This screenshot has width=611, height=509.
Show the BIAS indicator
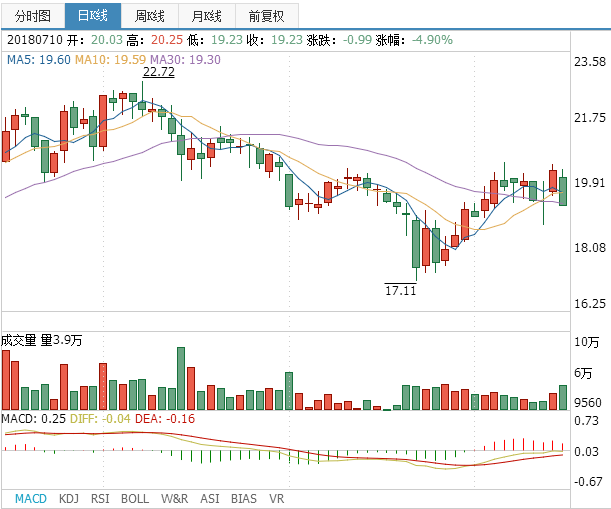[244, 498]
